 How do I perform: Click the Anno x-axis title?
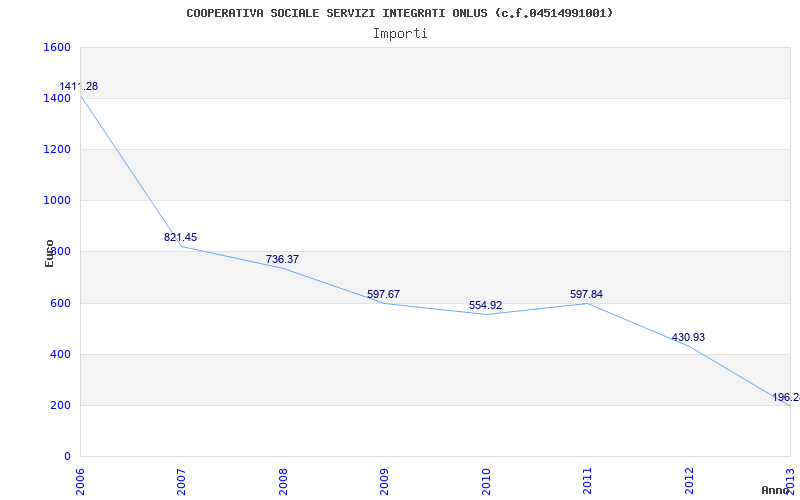click(x=775, y=490)
